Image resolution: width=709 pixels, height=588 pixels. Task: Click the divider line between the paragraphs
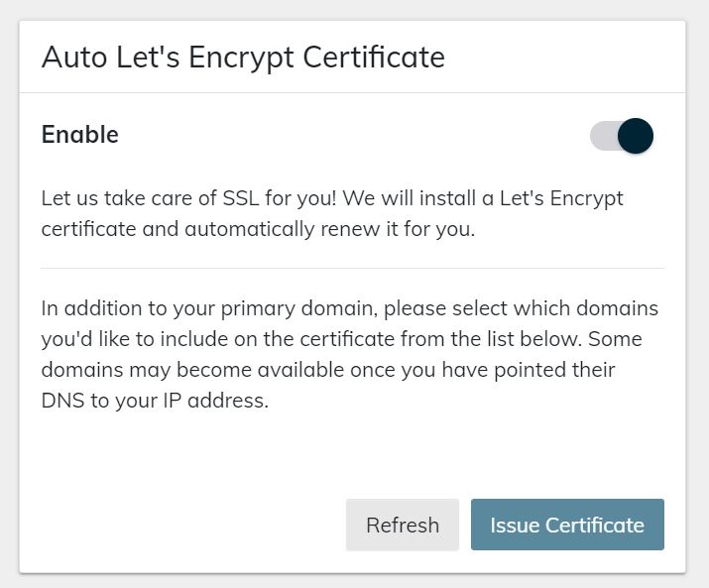(x=352, y=268)
